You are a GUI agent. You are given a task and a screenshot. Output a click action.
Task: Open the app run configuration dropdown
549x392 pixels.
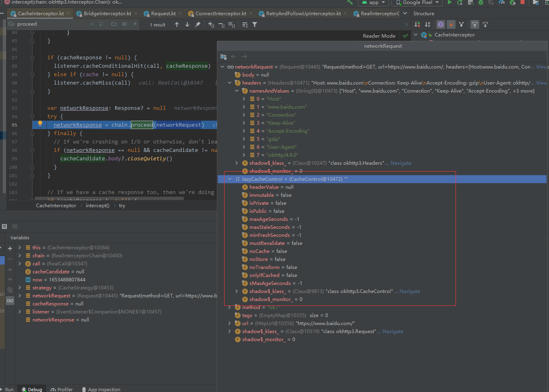point(373,2)
